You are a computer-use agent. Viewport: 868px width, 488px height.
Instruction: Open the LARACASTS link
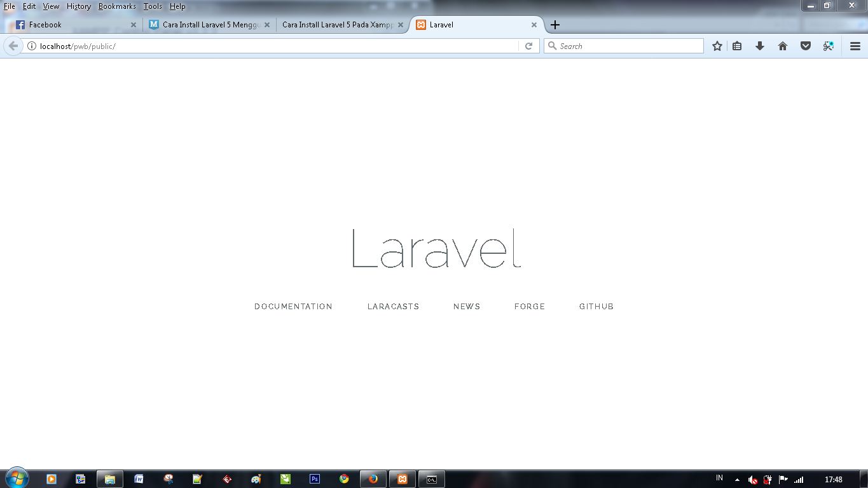(393, 307)
